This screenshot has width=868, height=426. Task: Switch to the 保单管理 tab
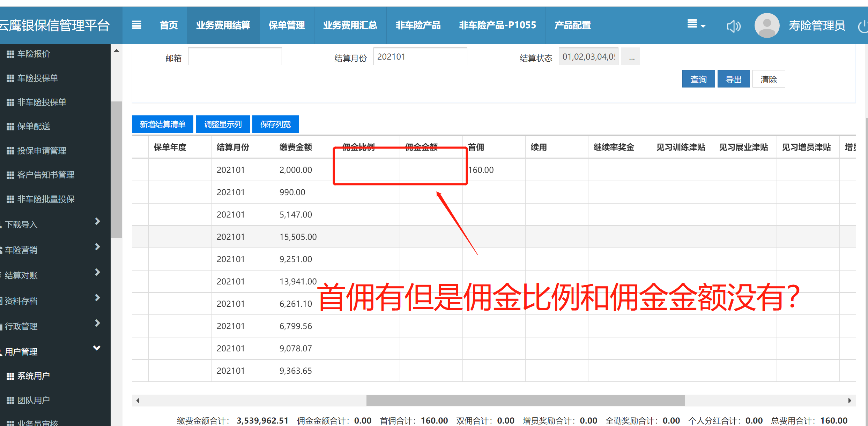[287, 25]
